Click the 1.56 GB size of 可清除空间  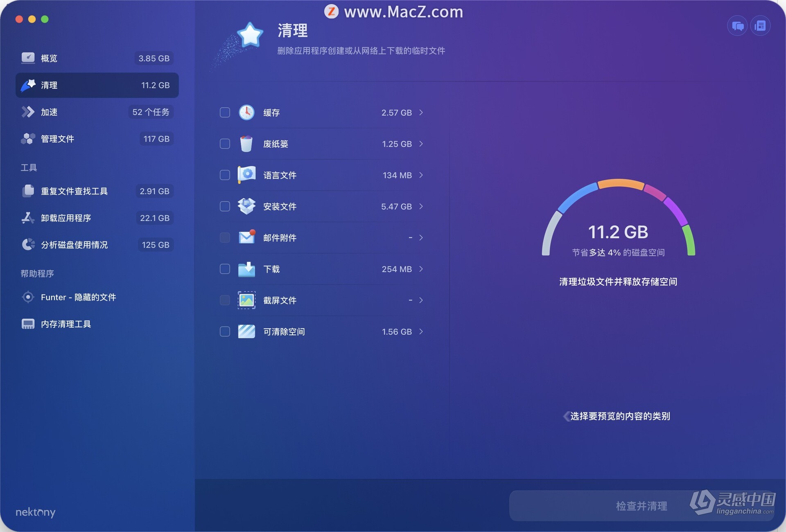point(397,332)
